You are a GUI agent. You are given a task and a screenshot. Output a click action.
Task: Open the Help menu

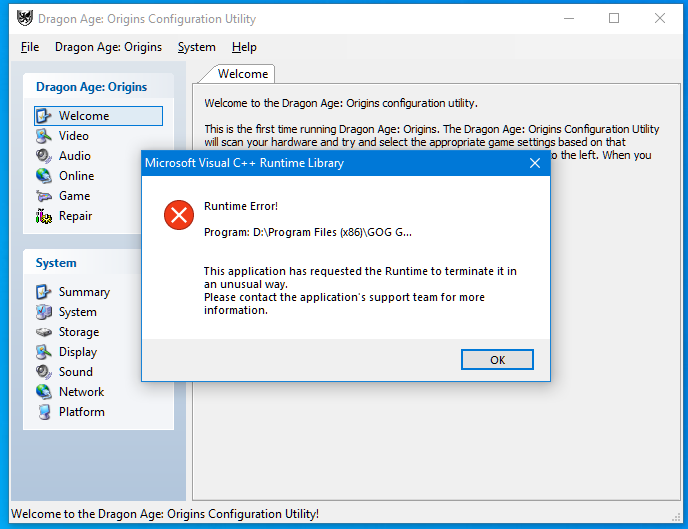[244, 47]
